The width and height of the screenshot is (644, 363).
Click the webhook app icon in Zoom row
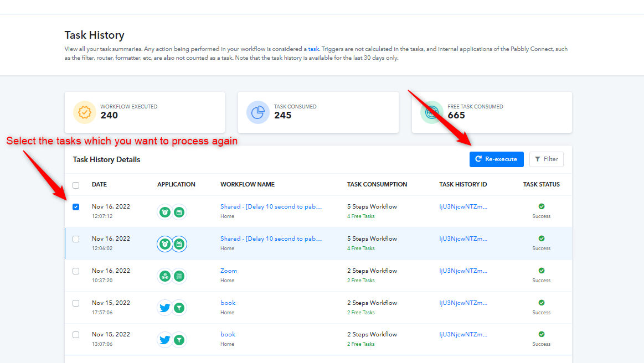pyautogui.click(x=164, y=276)
